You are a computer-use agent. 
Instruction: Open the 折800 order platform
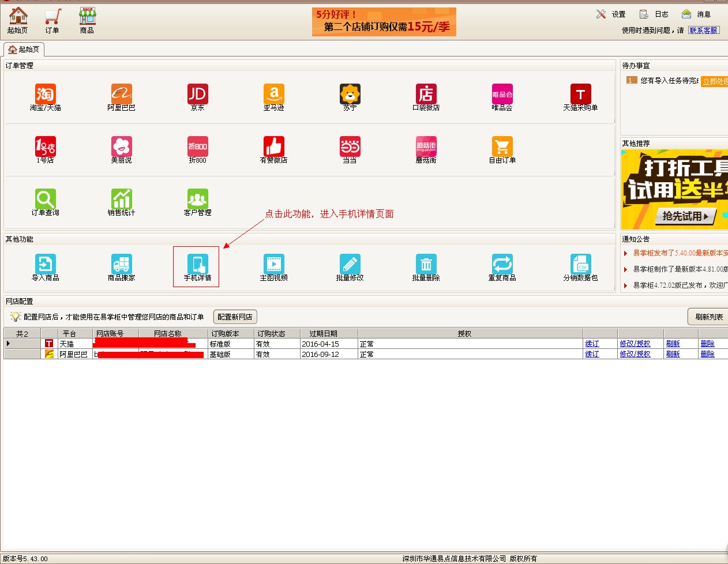(x=197, y=150)
